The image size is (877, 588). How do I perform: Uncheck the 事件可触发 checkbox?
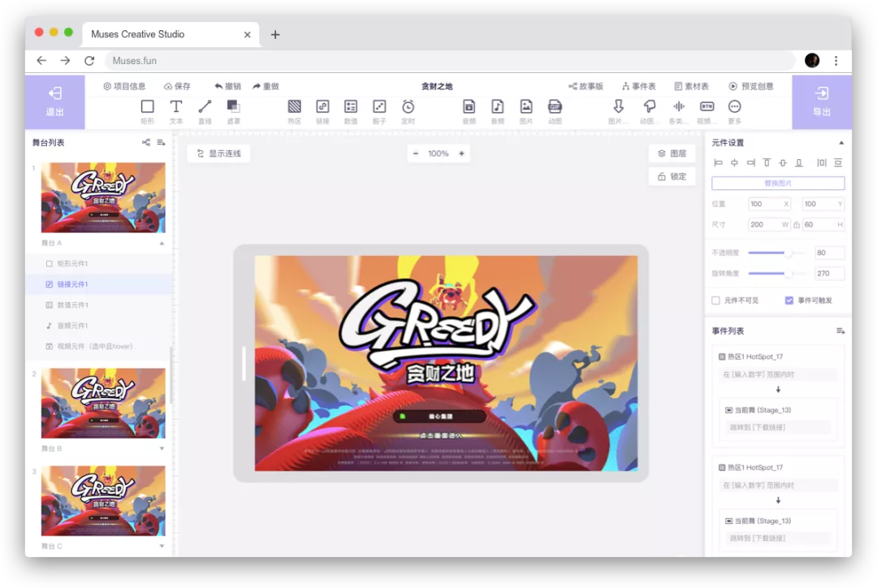pos(788,300)
